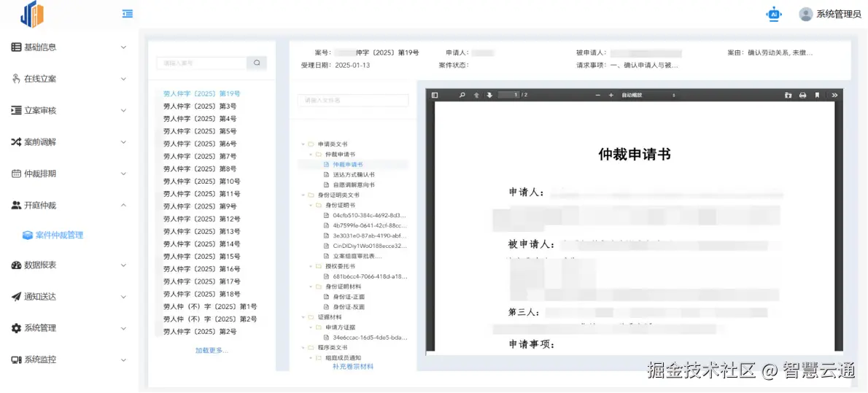Go to the previous PDF page
Screen dimensions: 868x393
click(x=476, y=96)
